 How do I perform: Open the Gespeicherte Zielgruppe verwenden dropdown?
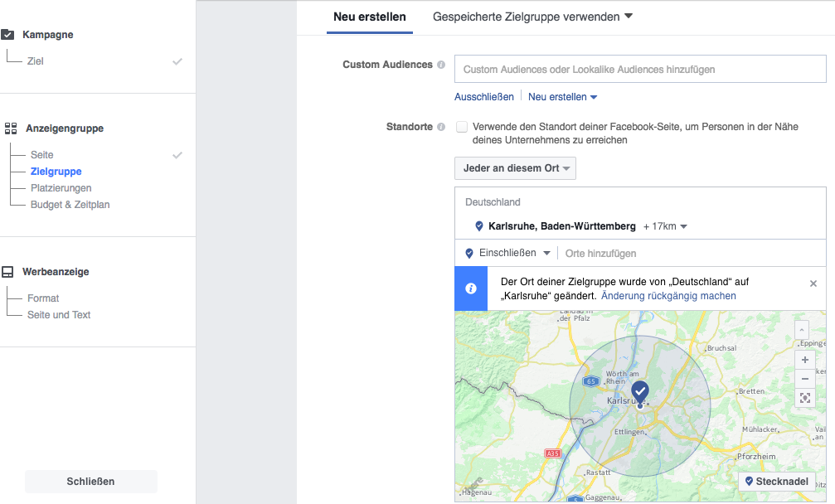[x=532, y=17]
